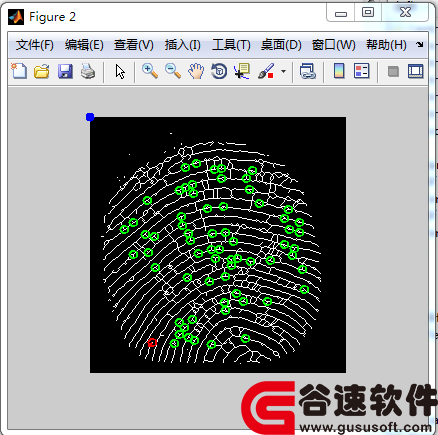
Task: Insert Colorbar using gradient icon
Action: 339,71
